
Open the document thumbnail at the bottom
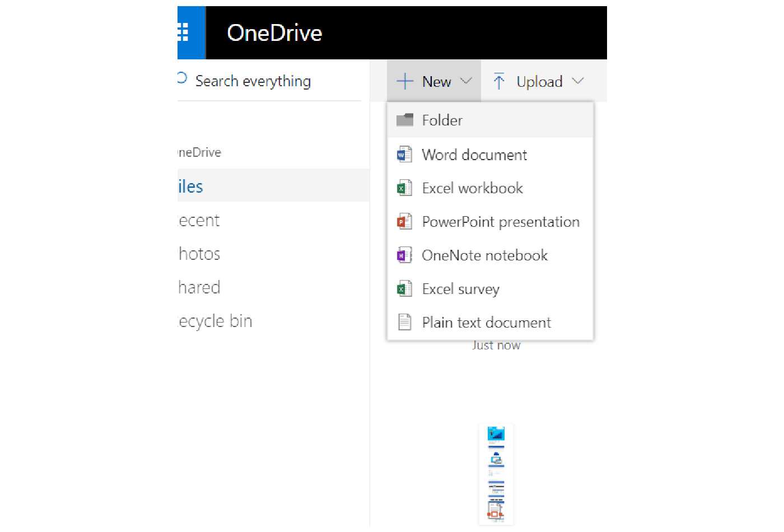(496, 474)
